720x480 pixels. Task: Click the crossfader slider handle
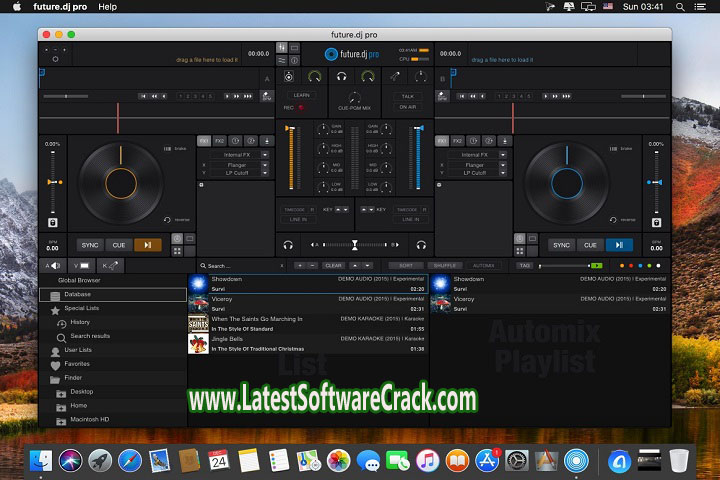354,245
